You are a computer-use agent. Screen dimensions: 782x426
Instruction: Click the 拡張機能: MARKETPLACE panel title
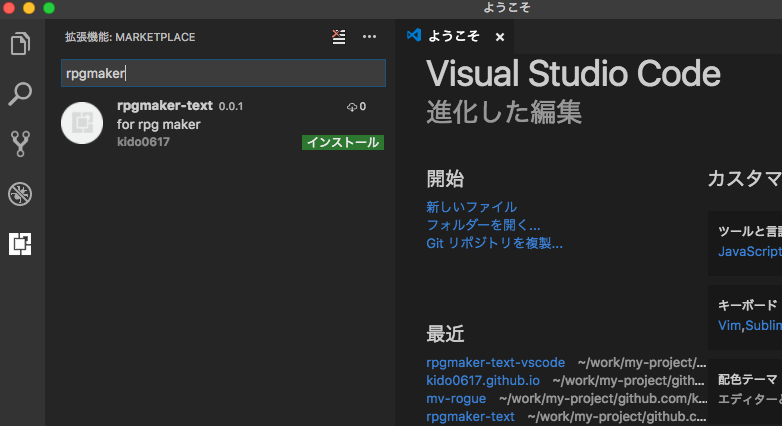130,37
